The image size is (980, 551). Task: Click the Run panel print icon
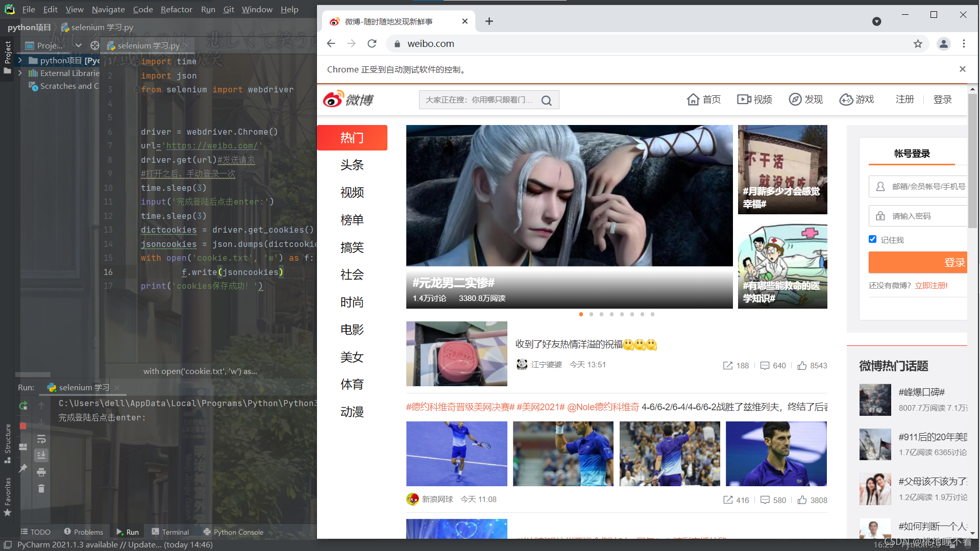(x=41, y=472)
